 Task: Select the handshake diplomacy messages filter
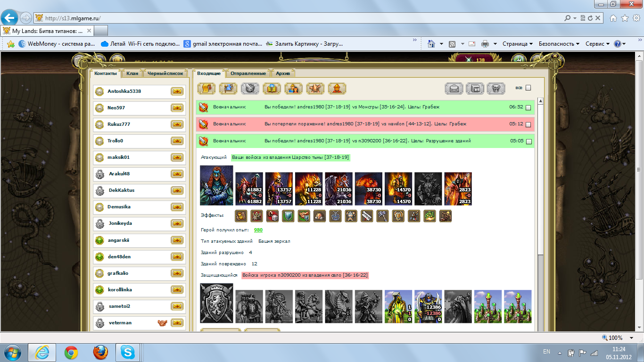315,88
